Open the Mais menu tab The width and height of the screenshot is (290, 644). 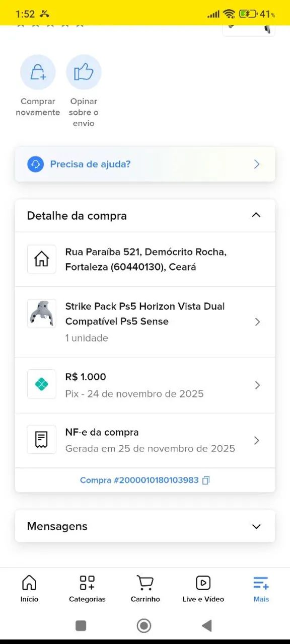click(261, 589)
